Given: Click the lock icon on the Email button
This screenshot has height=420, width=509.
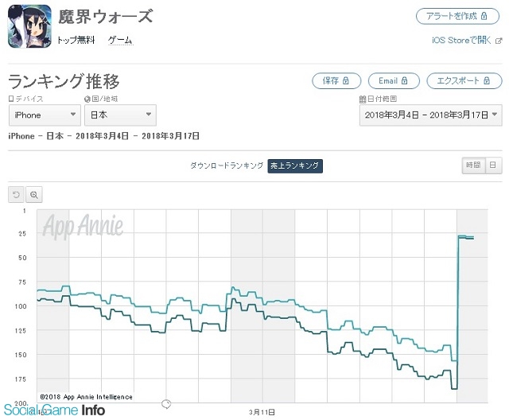Looking at the screenshot, I should tap(404, 80).
